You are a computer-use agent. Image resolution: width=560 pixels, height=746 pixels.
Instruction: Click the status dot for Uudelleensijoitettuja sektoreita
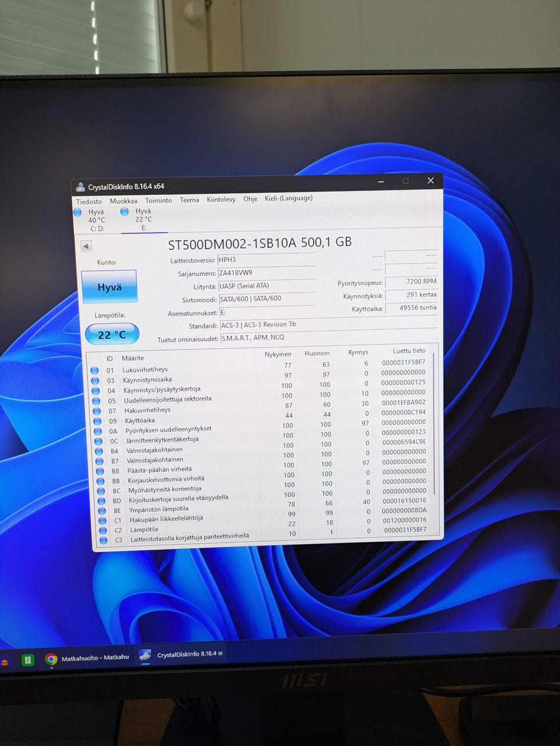(x=96, y=401)
